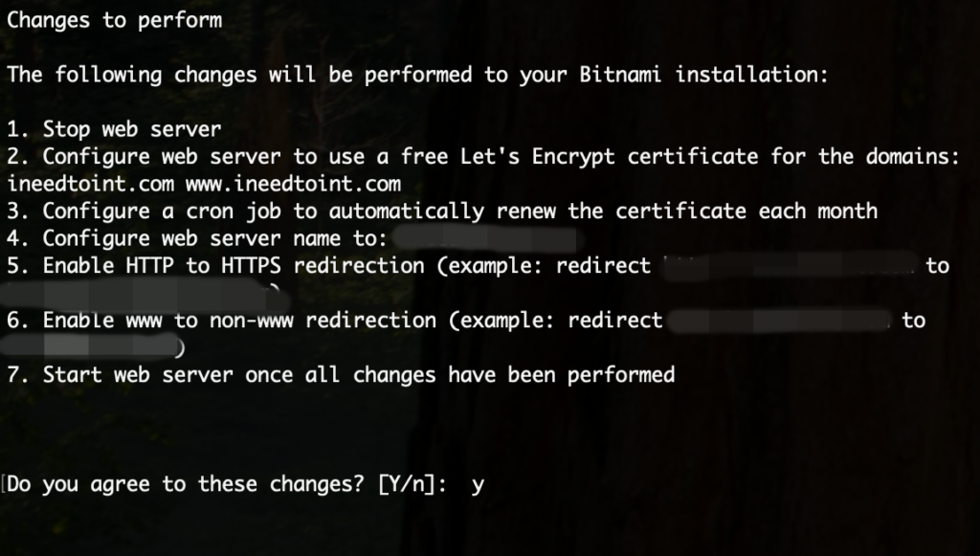Click the empty terminal area below prompt
Viewport: 980px width, 556px height.
(x=490, y=528)
